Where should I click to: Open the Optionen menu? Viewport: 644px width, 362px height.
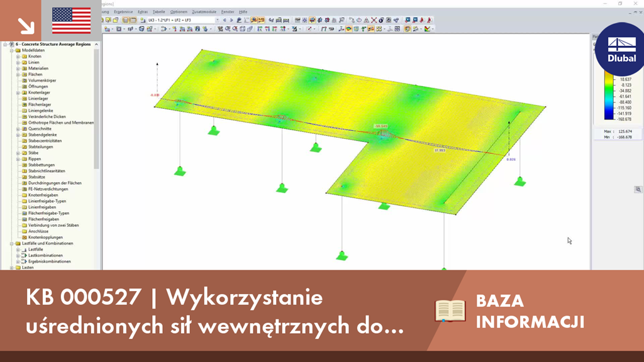click(x=179, y=12)
